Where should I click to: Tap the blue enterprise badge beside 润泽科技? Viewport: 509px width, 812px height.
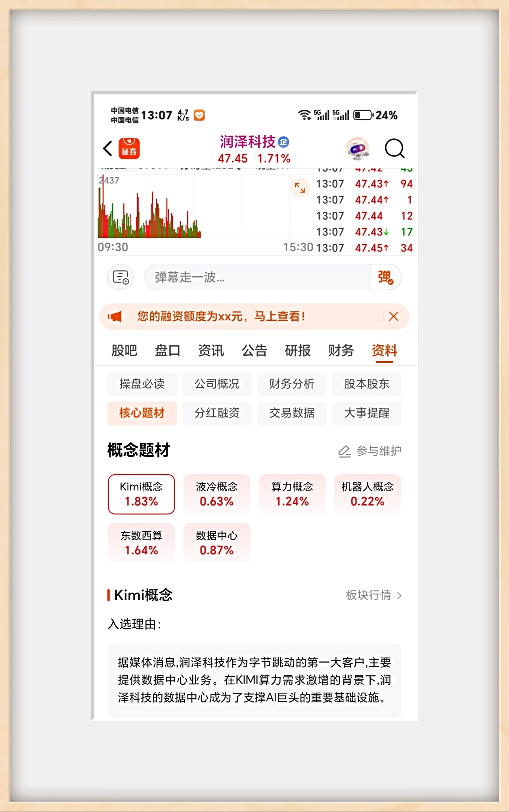click(283, 142)
